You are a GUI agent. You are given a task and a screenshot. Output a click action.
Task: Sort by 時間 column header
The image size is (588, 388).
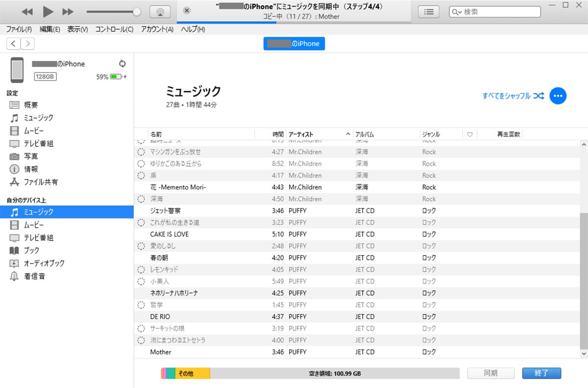(x=270, y=134)
